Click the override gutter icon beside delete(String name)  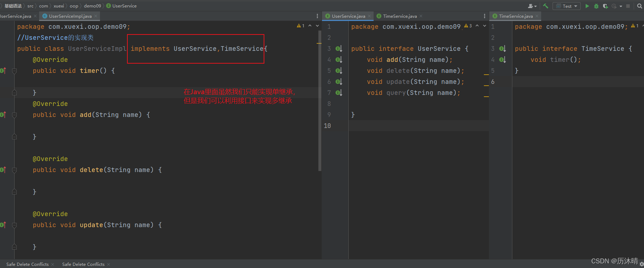[3, 170]
